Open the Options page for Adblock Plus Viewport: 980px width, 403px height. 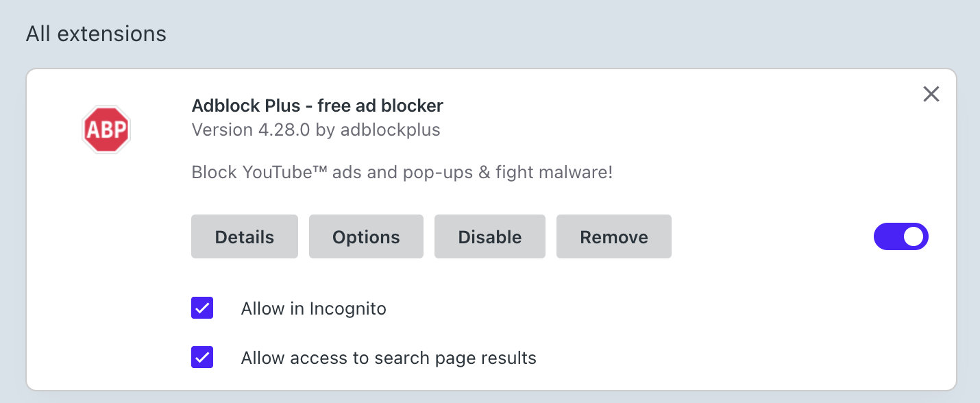point(366,236)
